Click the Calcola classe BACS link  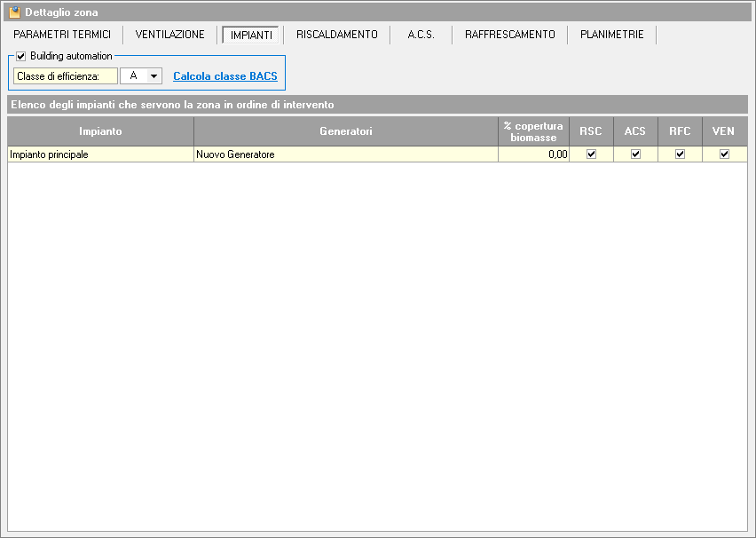[x=225, y=76]
